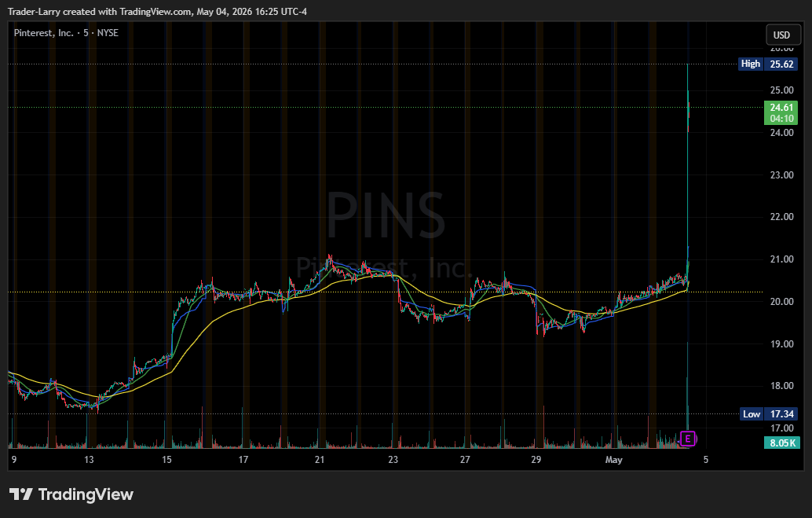Click the Low 17.34 price label
812x518 pixels.
point(769,413)
